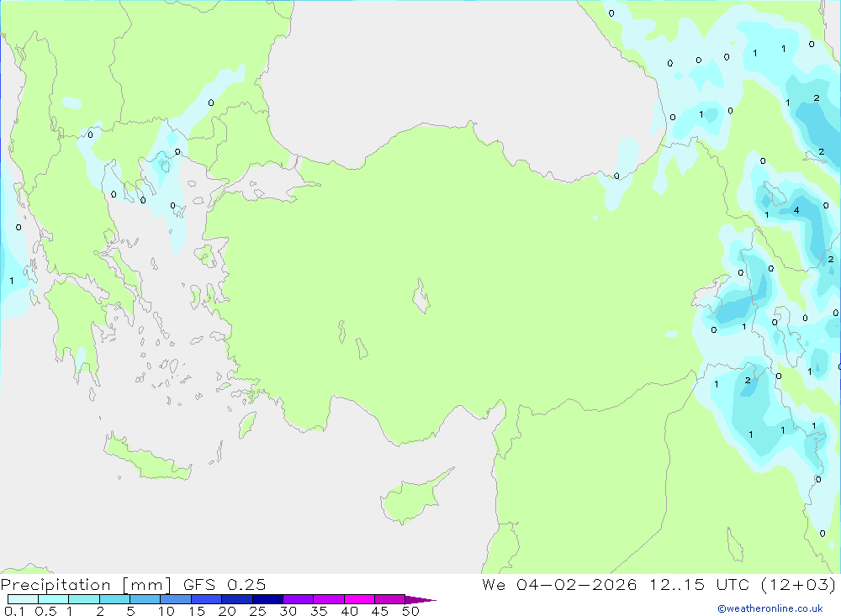Click the above-50 mm arrow tip of legend

420,599
